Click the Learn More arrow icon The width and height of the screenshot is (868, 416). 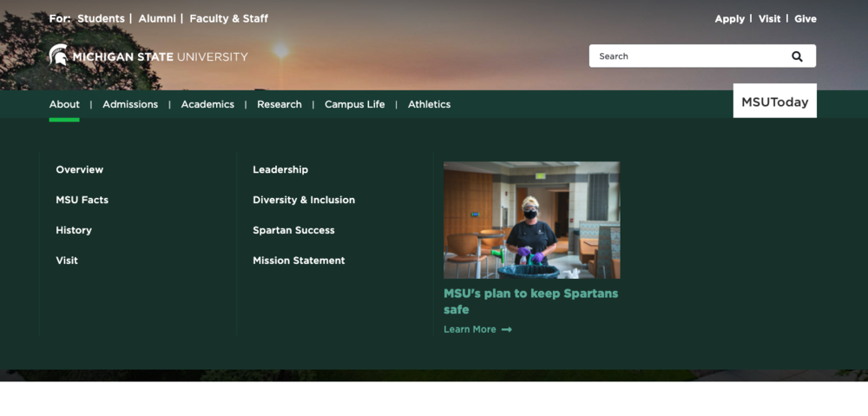point(507,330)
